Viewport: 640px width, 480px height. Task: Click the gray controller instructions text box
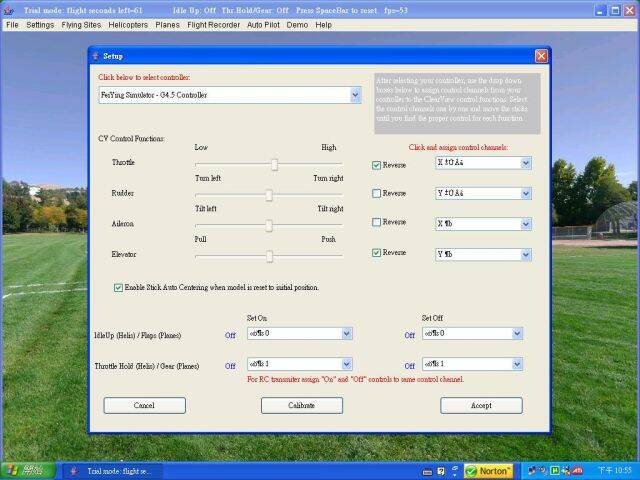pos(457,103)
